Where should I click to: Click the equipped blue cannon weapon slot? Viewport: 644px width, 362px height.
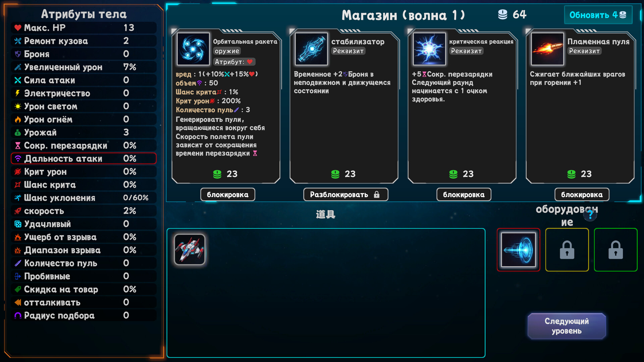[x=518, y=250]
